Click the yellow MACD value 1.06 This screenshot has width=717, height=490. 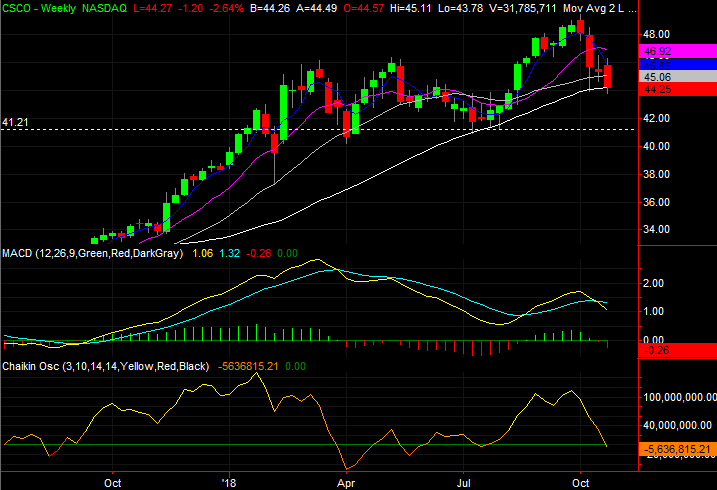tap(203, 253)
